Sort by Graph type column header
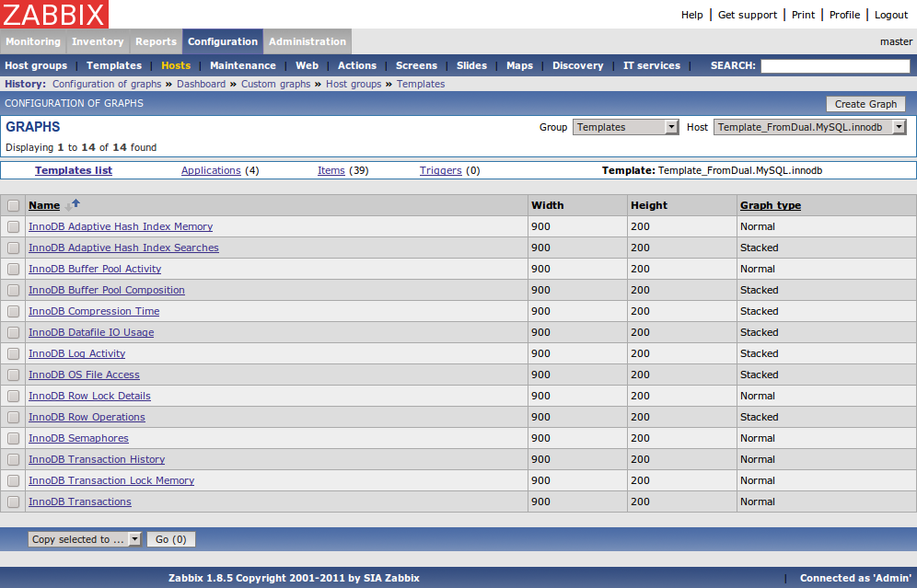The width and height of the screenshot is (917, 588). (771, 206)
